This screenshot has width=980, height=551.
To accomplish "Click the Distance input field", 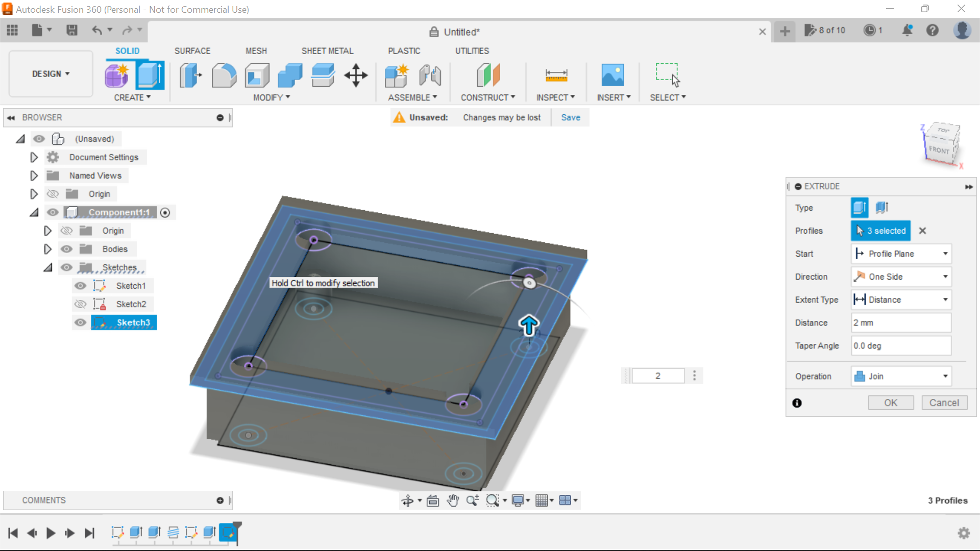I will tap(900, 322).
